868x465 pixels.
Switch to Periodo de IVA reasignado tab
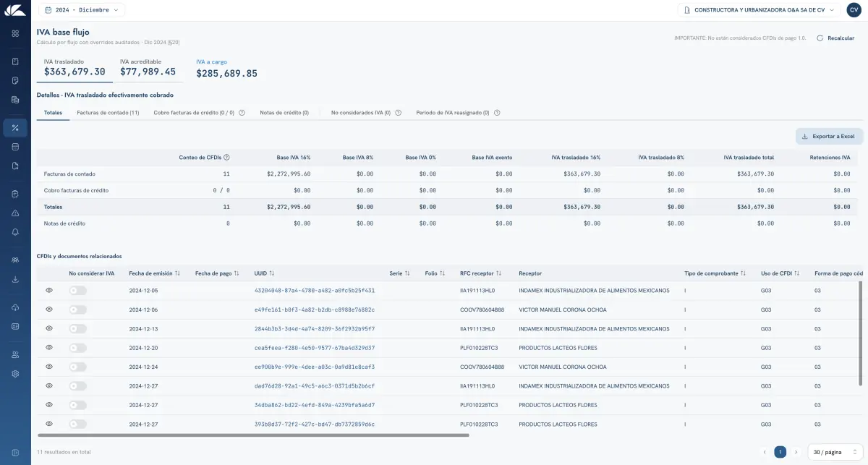tap(453, 113)
